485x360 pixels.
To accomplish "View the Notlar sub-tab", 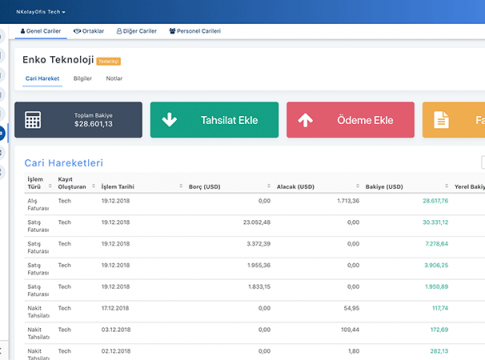I will (114, 78).
